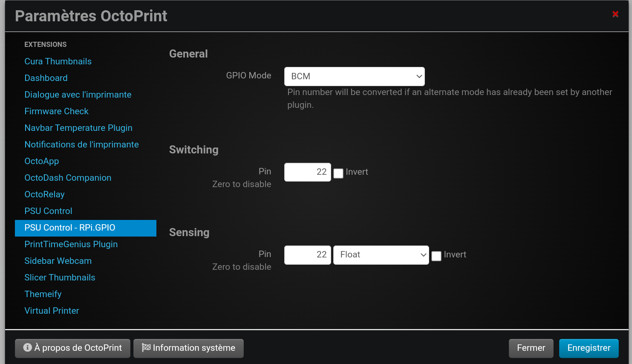Save settings with Enregistrer button

589,348
